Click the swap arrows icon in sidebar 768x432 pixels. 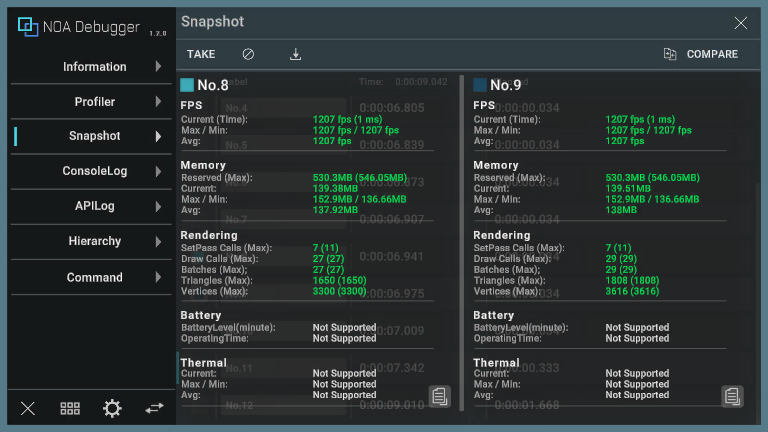click(x=154, y=408)
